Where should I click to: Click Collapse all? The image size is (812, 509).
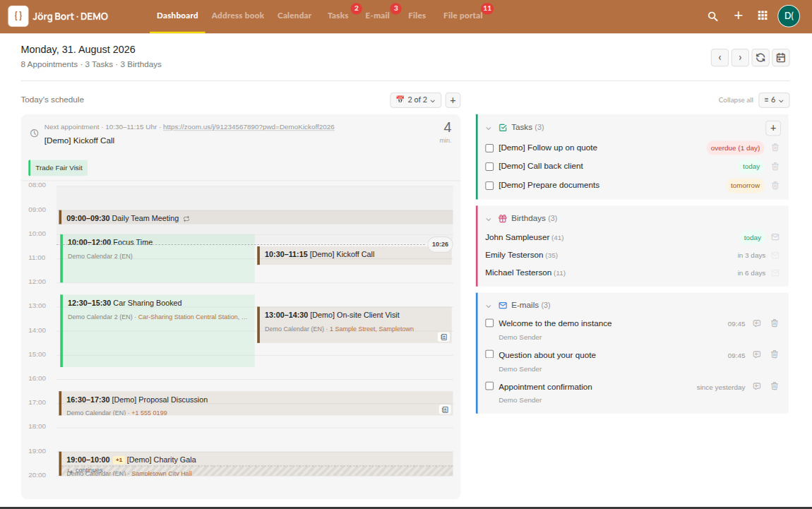[735, 100]
